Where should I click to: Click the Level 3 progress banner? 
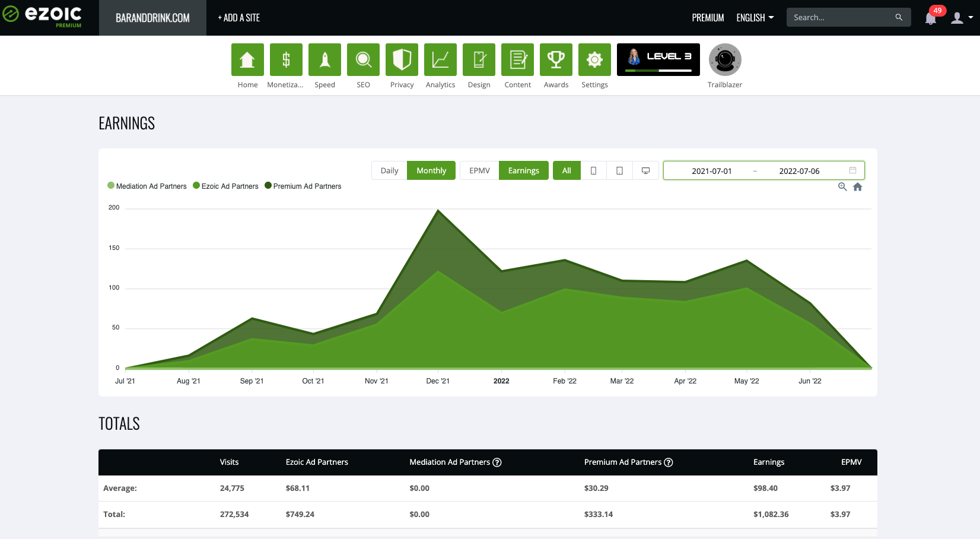tap(658, 59)
